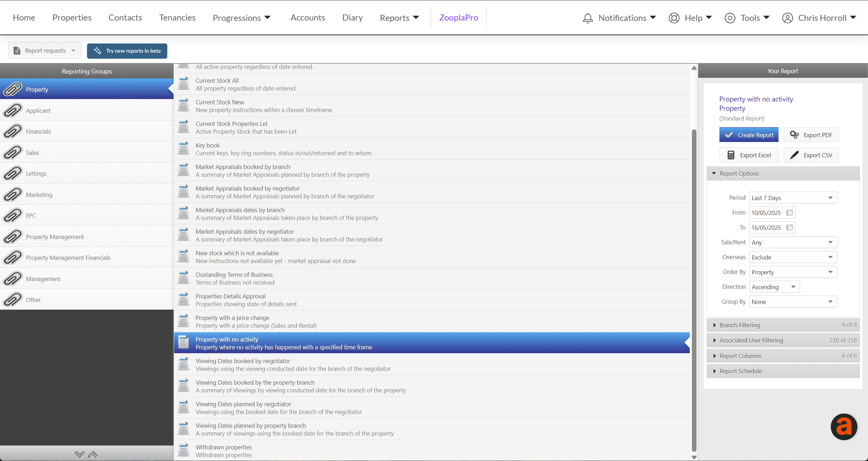This screenshot has height=461, width=868.
Task: Collapse the Report Options section
Action: coord(783,173)
